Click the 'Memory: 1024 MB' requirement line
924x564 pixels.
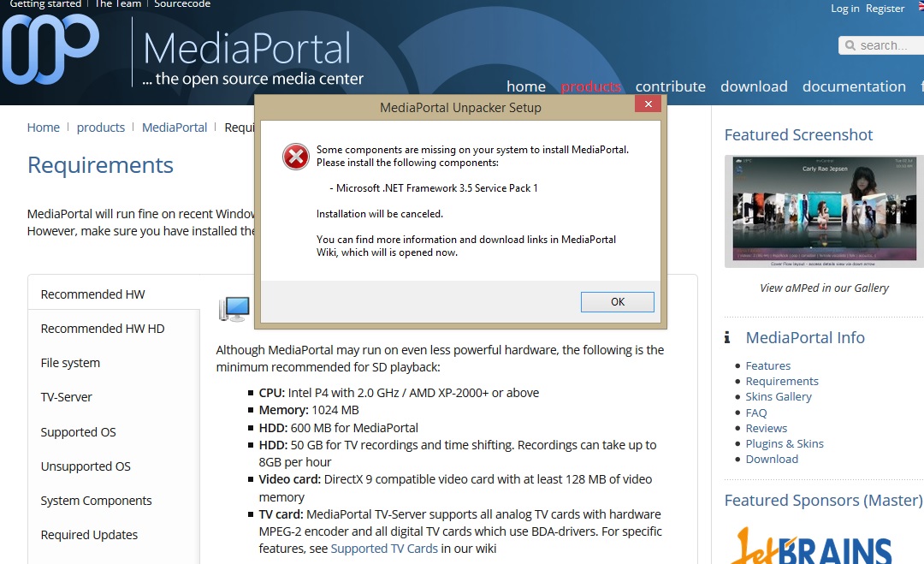coord(309,410)
